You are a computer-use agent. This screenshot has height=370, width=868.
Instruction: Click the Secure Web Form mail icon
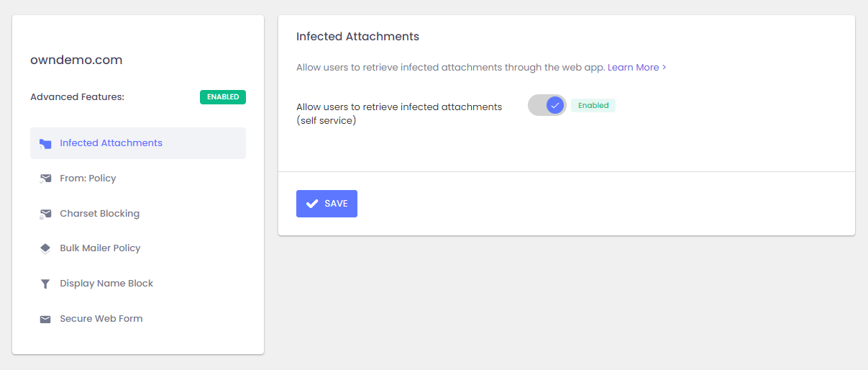coord(45,319)
